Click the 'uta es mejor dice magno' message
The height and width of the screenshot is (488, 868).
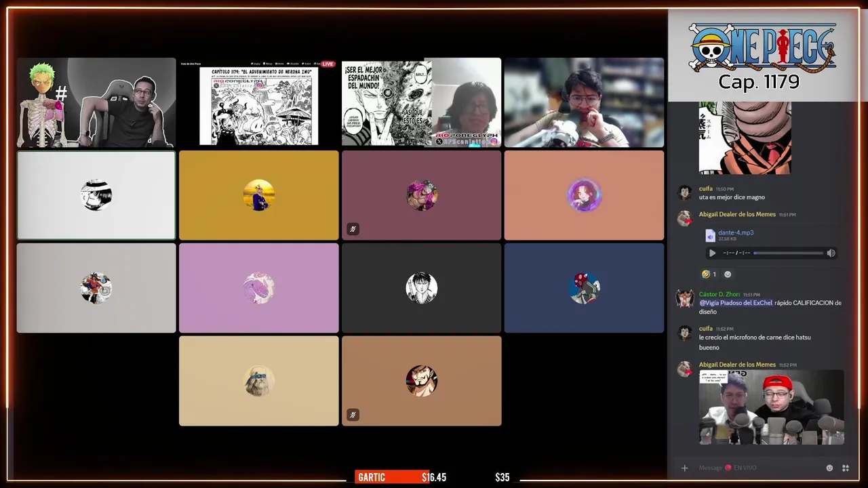732,197
